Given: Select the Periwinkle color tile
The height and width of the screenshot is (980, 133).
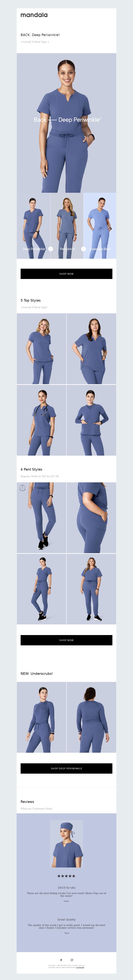Looking at the screenshot, I should pos(67,226).
